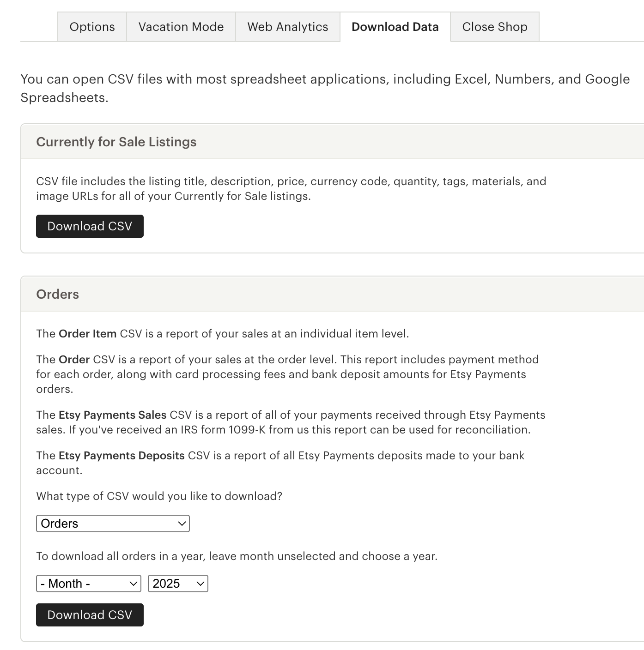The width and height of the screenshot is (644, 650).
Task: Download CSV of Currently for Sale listings
Action: [90, 226]
